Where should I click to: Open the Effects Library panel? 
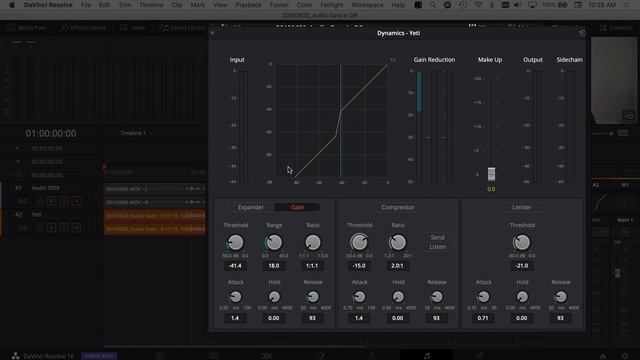84,28
